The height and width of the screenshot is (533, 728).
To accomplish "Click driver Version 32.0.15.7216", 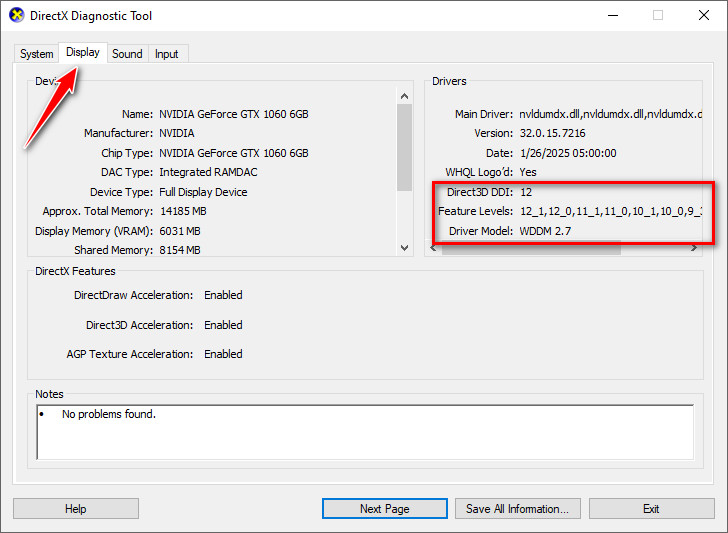I will click(x=552, y=133).
